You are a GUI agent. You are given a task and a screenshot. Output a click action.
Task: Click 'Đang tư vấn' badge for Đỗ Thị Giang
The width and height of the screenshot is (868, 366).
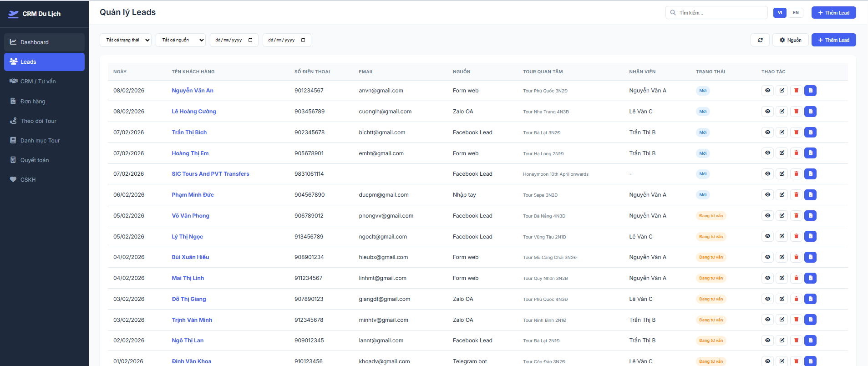[x=711, y=299]
